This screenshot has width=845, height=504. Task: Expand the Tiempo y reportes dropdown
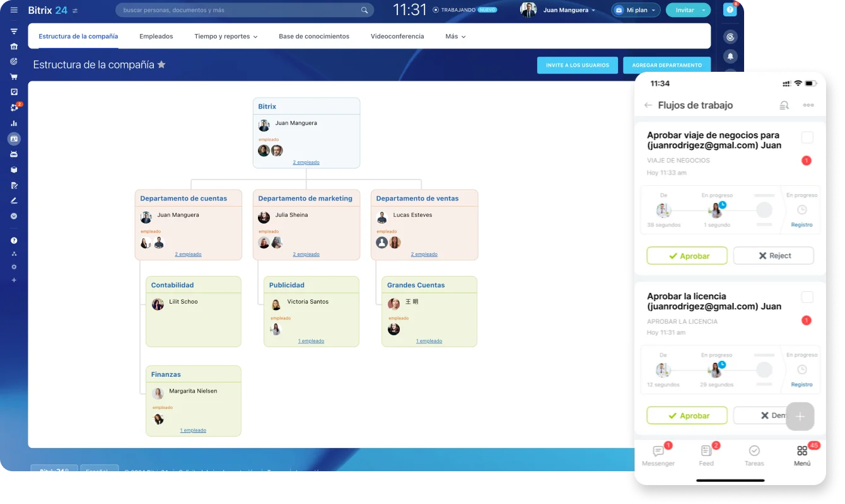pos(226,37)
